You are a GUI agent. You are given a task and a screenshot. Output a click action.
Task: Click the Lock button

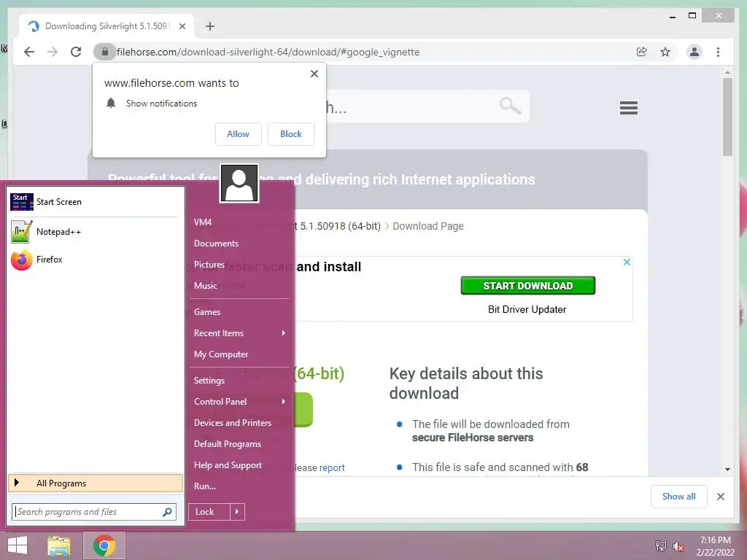(209, 512)
